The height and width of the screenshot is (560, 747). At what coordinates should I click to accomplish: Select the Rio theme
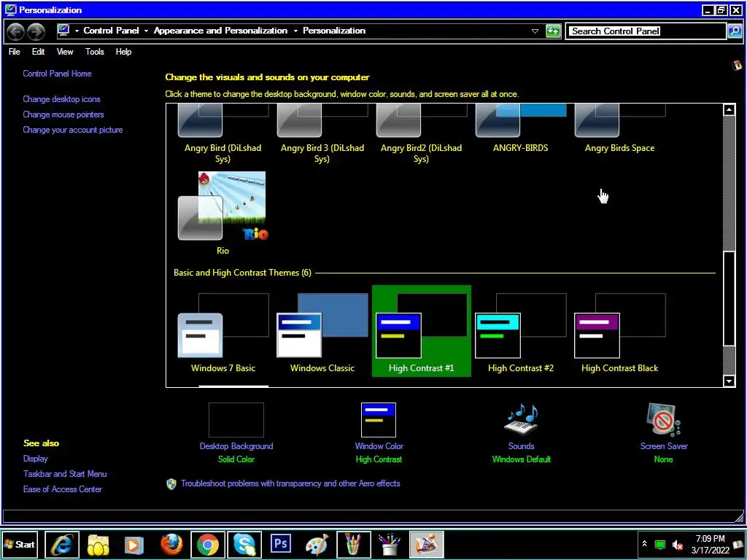coord(223,214)
